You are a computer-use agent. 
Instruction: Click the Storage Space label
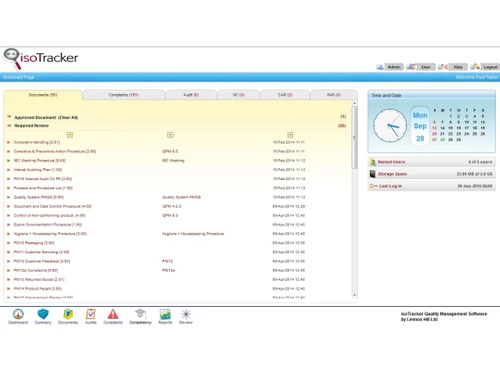tap(392, 174)
